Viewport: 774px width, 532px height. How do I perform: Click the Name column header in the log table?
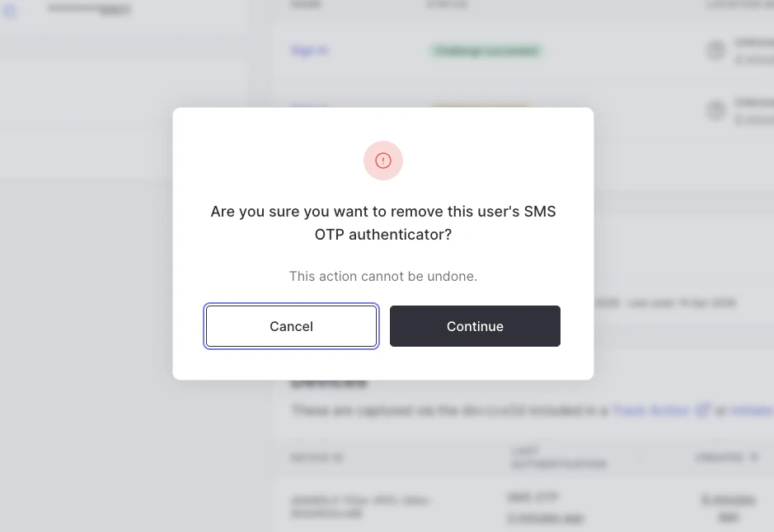pos(306,5)
